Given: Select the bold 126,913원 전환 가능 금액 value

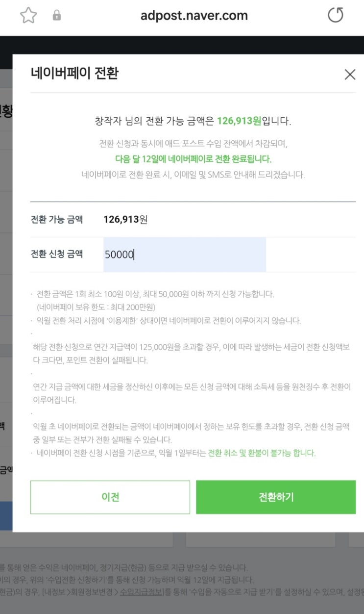Looking at the screenshot, I should pos(125,219).
